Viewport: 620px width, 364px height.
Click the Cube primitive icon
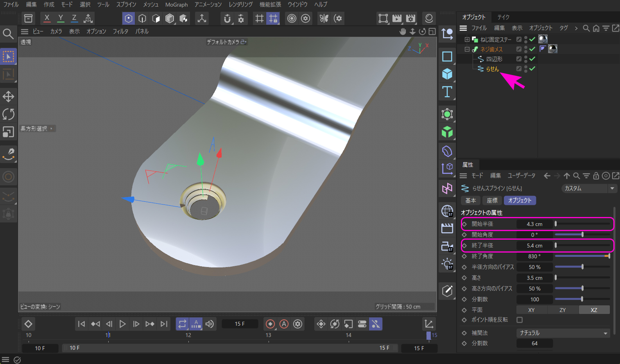pos(447,74)
